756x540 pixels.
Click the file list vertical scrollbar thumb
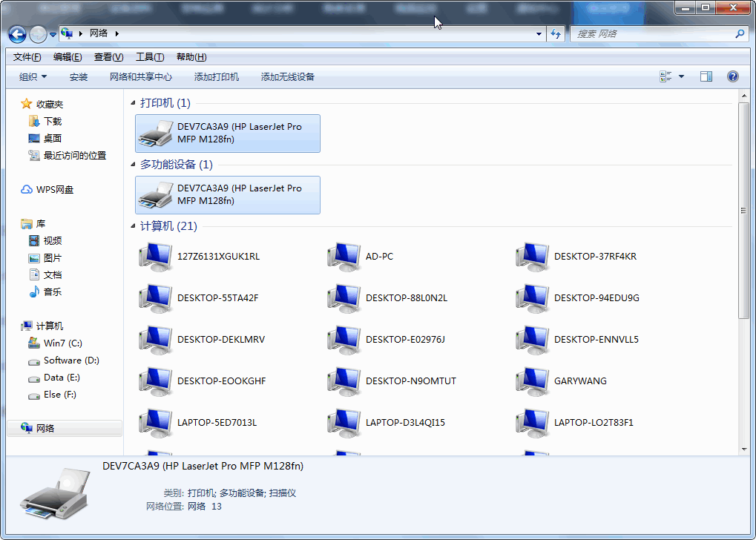click(744, 210)
